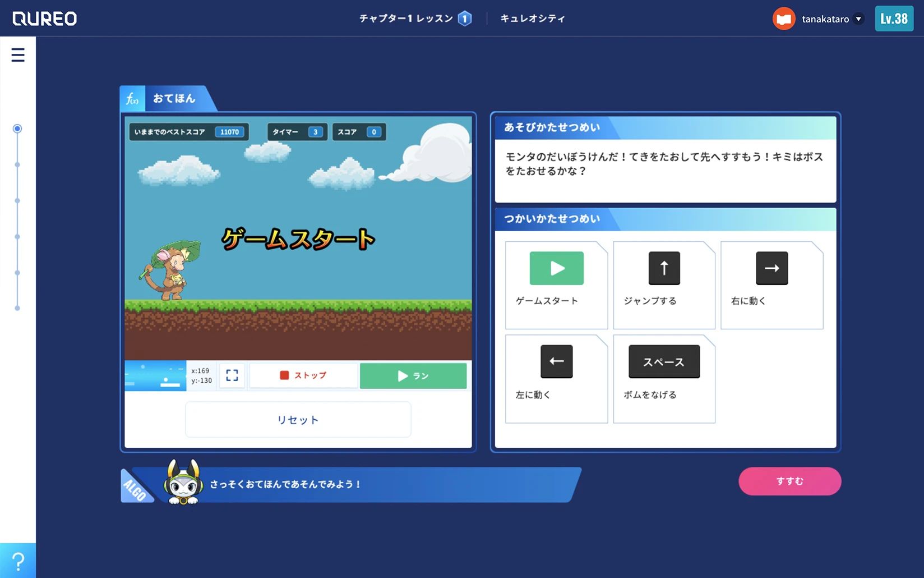The height and width of the screenshot is (578, 924).
Task: Click the リセット reset button
Action: 298,419
